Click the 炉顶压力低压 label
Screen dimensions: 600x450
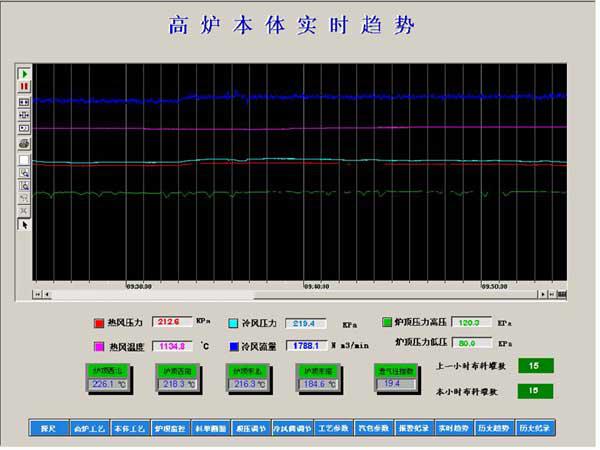(421, 342)
